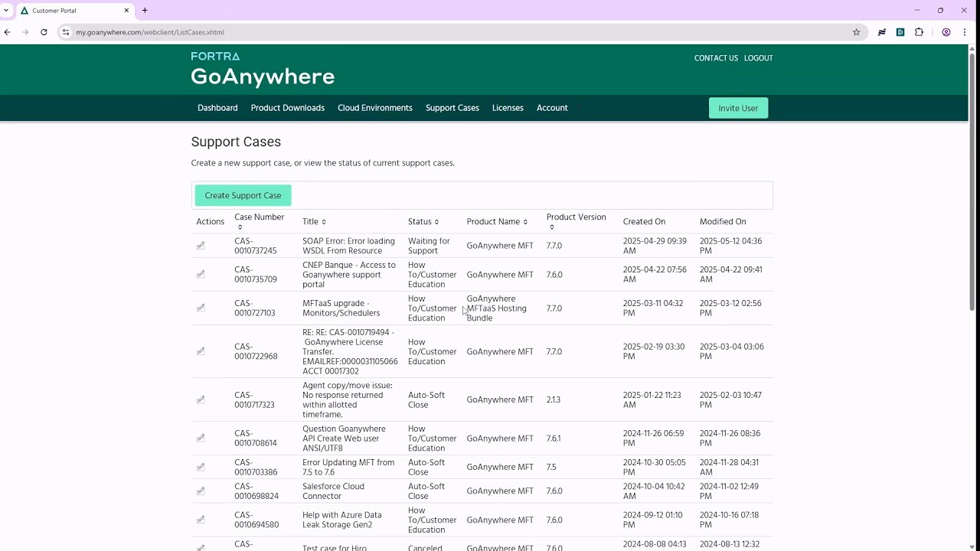Open the browser profile avatar icon
The width and height of the screenshot is (980, 551).
946,32
